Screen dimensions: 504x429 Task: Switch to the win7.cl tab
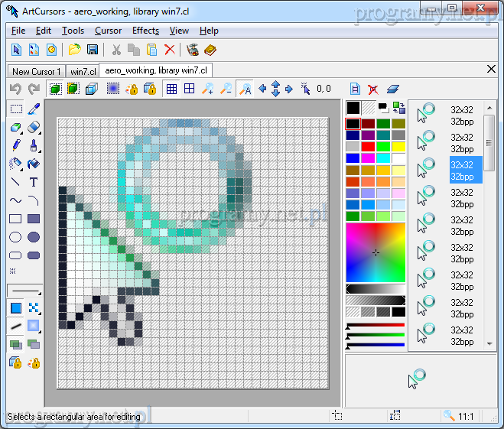pyautogui.click(x=83, y=71)
